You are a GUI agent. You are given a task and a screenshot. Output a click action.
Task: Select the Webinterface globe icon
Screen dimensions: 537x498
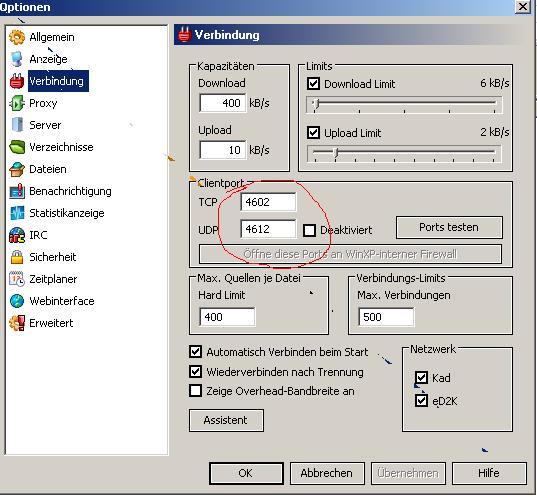[17, 301]
